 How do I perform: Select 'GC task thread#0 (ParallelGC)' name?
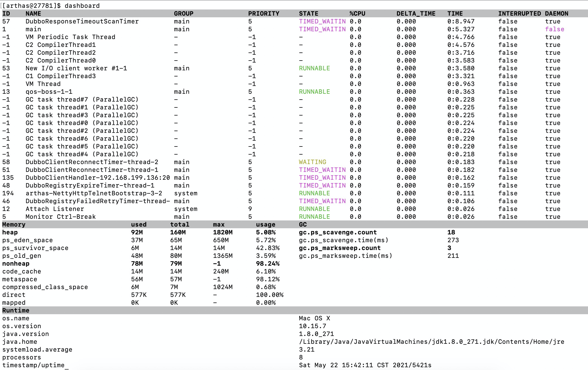[82, 123]
